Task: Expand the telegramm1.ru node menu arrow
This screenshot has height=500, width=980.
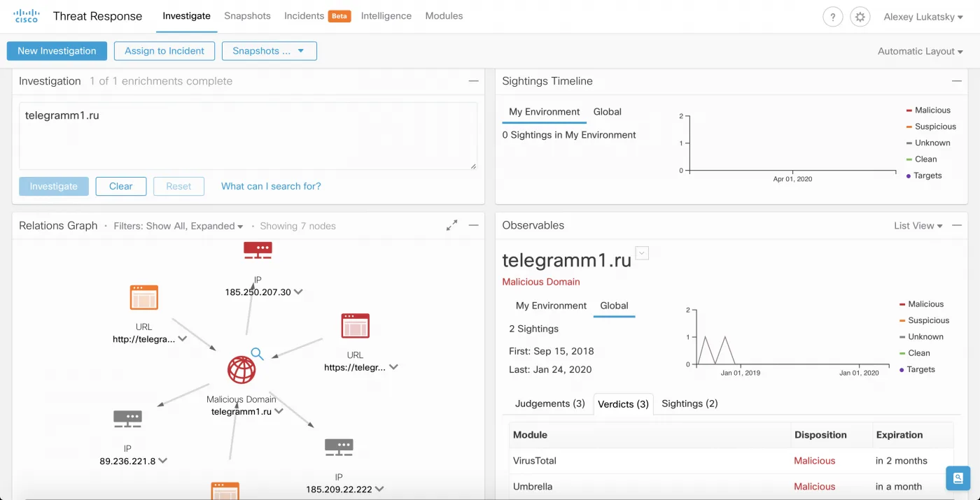Action: pyautogui.click(x=279, y=411)
